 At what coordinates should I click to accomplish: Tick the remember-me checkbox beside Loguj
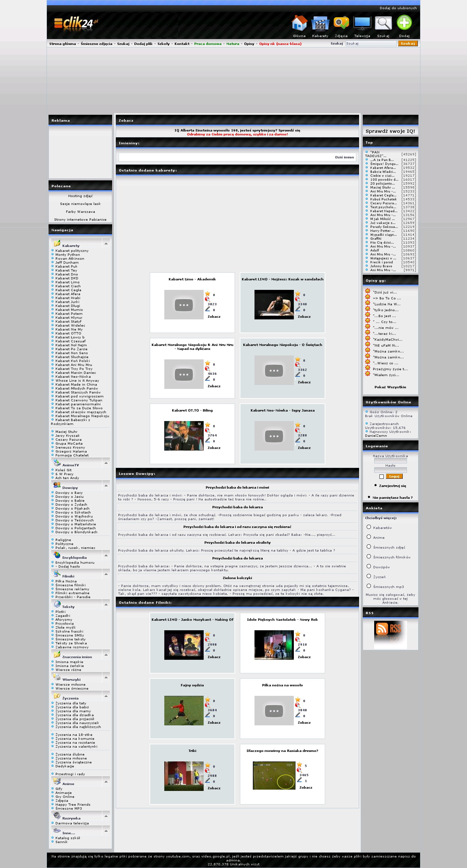point(381,476)
